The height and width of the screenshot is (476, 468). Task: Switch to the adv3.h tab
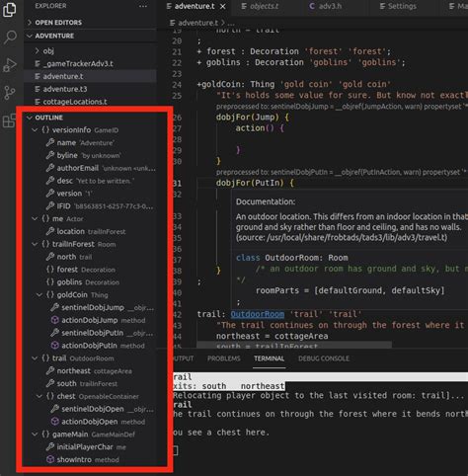click(x=326, y=6)
